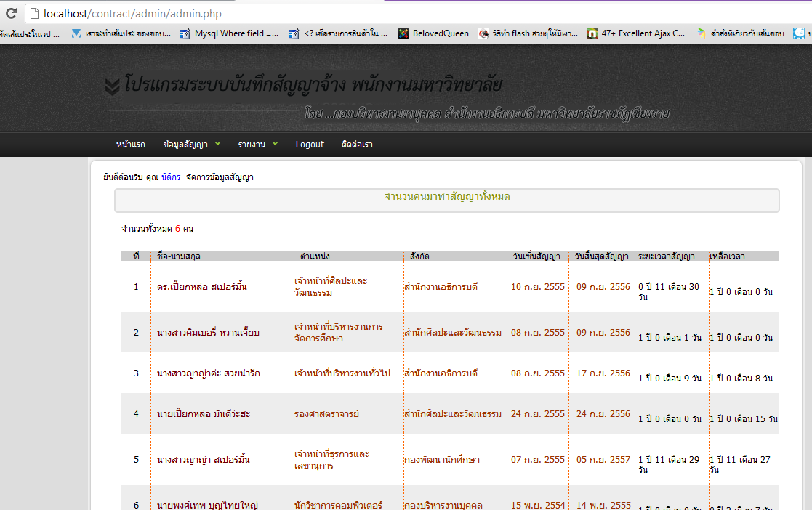Click the heading จำนวนคนมาทำสัญญาทั้งหมด
The width and height of the screenshot is (812, 510).
pos(447,196)
